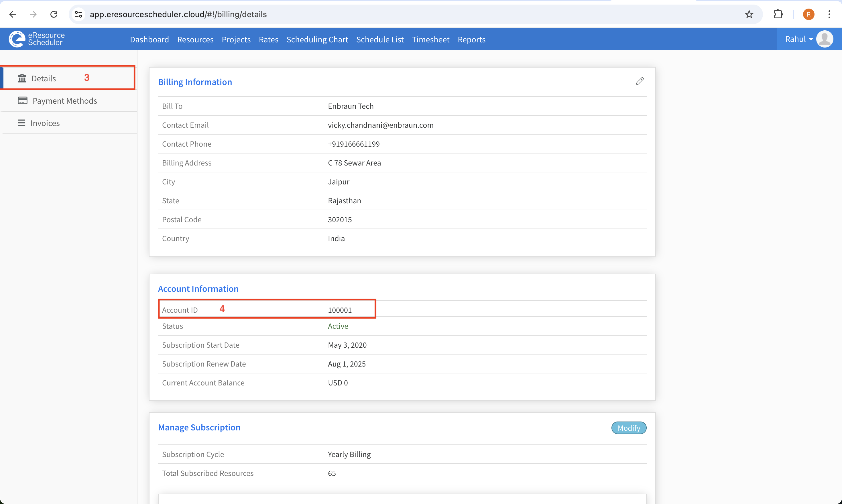Go forward with the browser forward arrow
This screenshot has width=842, height=504.
pos(33,14)
